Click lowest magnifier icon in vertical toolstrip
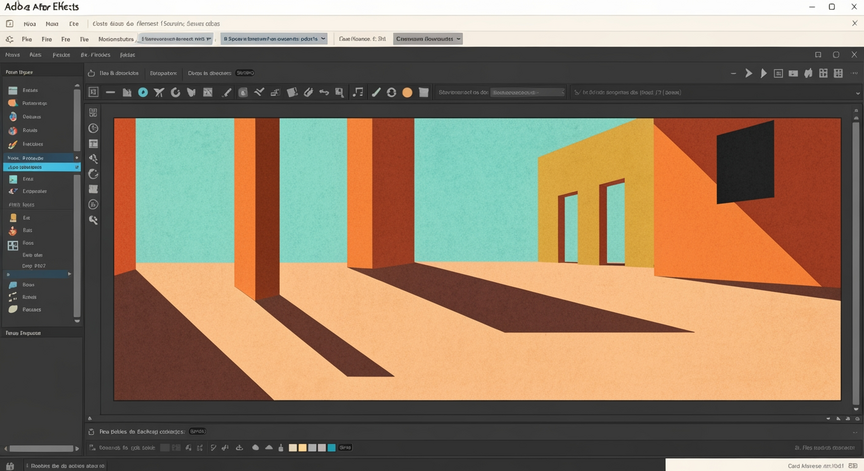 click(x=94, y=220)
